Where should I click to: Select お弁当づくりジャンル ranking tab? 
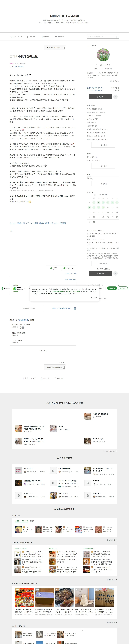coord(21,521)
